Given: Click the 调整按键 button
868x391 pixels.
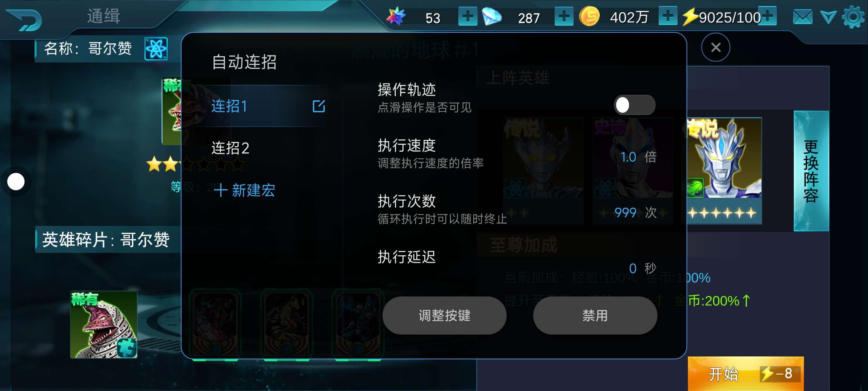Looking at the screenshot, I should tap(444, 315).
